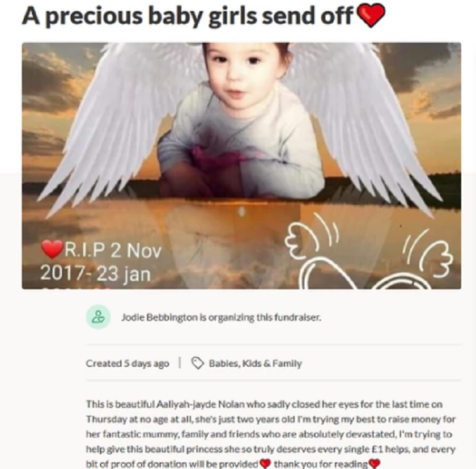Image resolution: width=476 pixels, height=469 pixels.
Task: Click 'A precious baby girls send off' heading
Action: (x=187, y=16)
